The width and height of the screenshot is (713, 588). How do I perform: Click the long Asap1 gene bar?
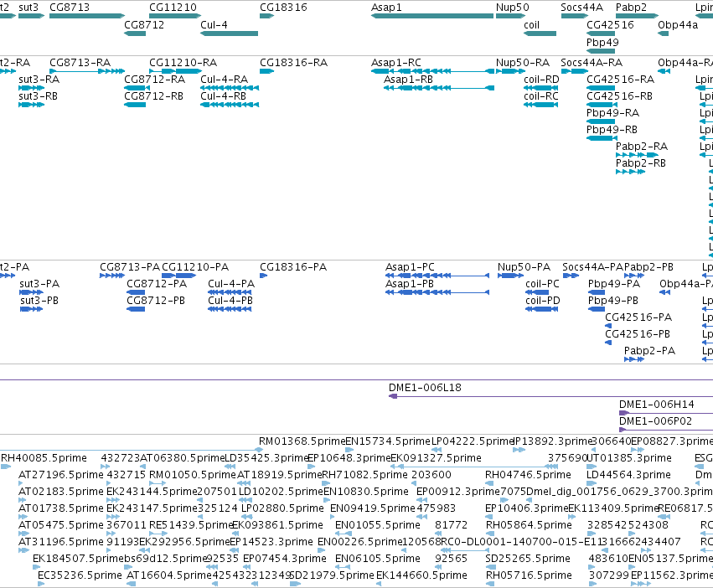tap(432, 16)
